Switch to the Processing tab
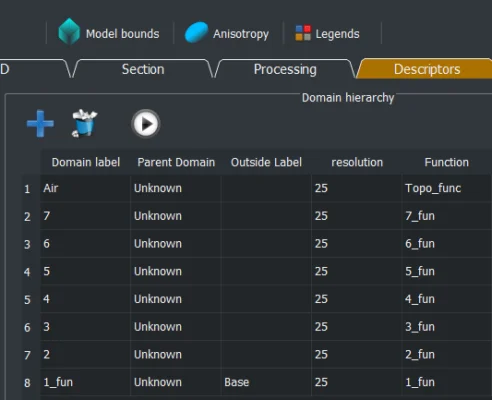 pos(285,69)
